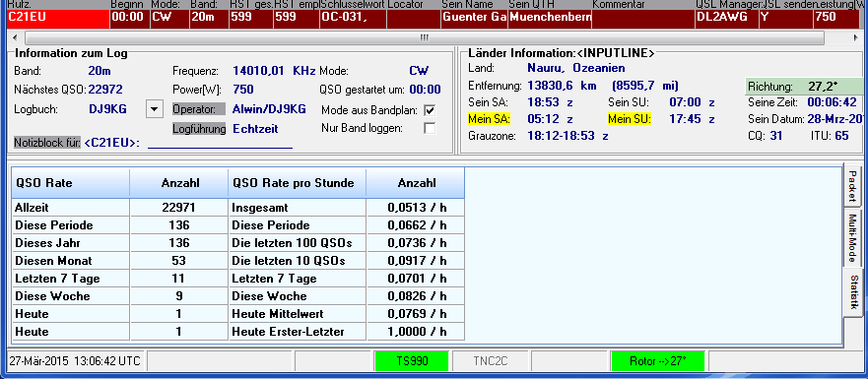Click the 20m band cell in log row

click(x=208, y=19)
